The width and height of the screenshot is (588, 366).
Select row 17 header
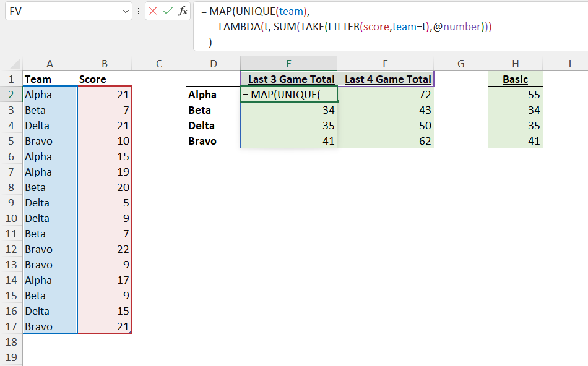coord(11,326)
